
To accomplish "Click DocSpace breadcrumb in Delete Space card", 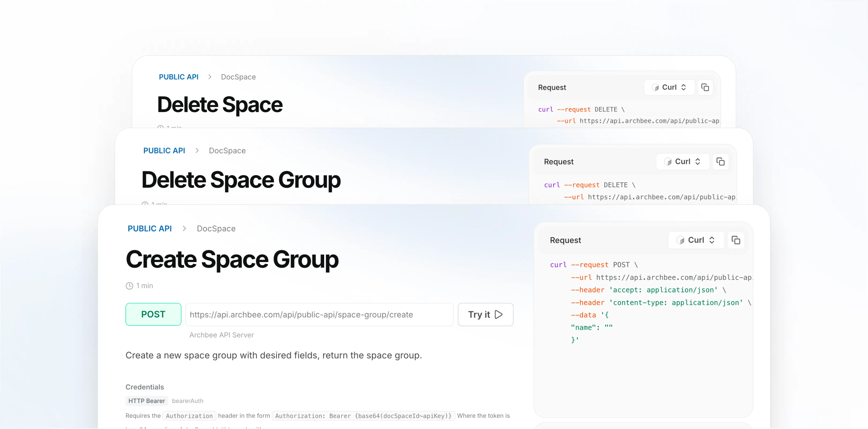I will pyautogui.click(x=238, y=77).
